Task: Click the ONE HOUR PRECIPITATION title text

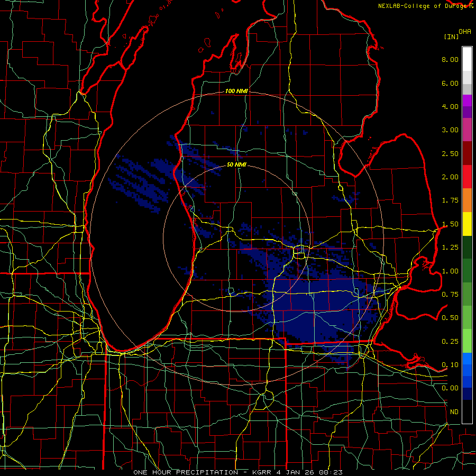Action: (186, 472)
